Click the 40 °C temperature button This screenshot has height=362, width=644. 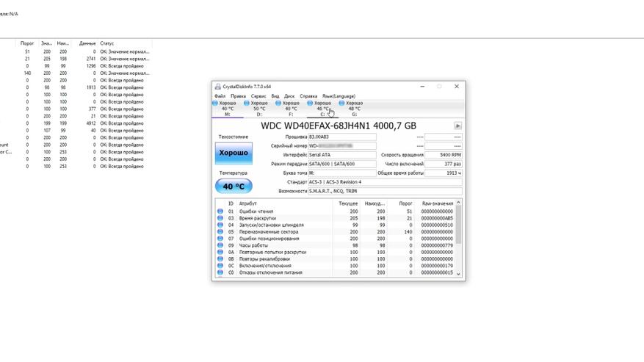coord(234,186)
